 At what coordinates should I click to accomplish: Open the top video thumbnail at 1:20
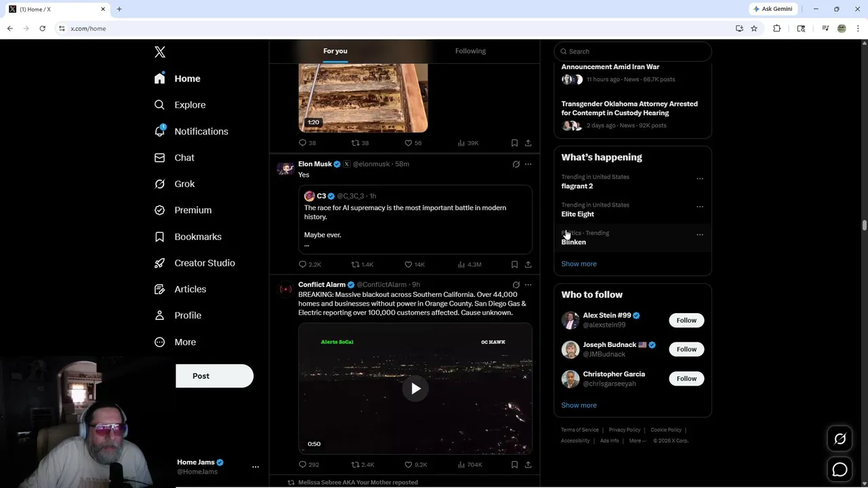363,98
